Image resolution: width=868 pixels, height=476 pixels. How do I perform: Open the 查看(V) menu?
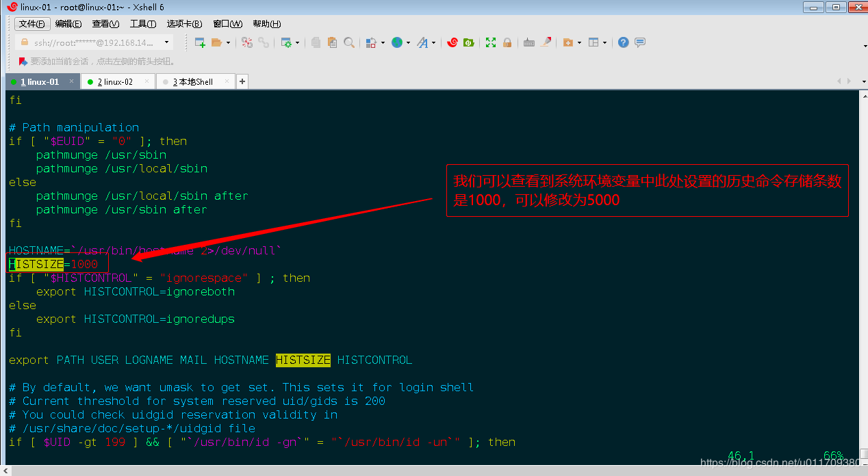coord(105,24)
